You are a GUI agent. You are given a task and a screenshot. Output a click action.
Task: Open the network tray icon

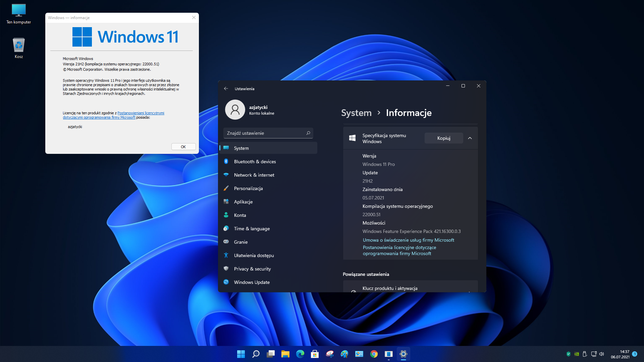[594, 354]
